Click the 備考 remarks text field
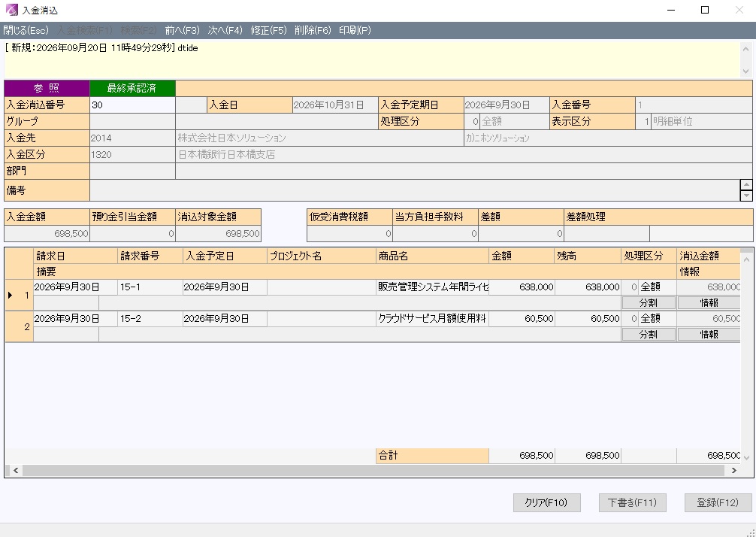Image resolution: width=756 pixels, height=537 pixels. coord(414,190)
